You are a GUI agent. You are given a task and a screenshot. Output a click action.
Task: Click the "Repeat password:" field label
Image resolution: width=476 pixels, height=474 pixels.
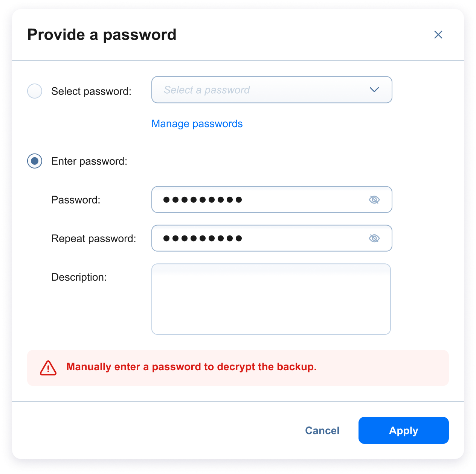[93, 239]
